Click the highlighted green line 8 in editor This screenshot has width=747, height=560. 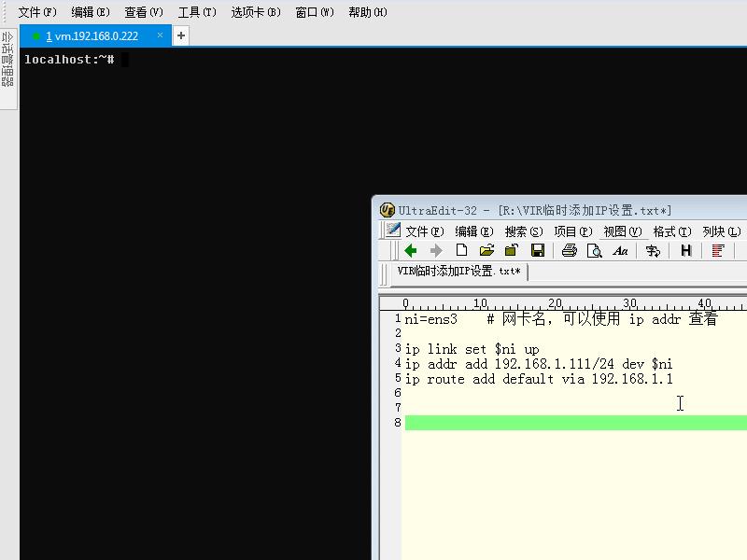coord(575,423)
